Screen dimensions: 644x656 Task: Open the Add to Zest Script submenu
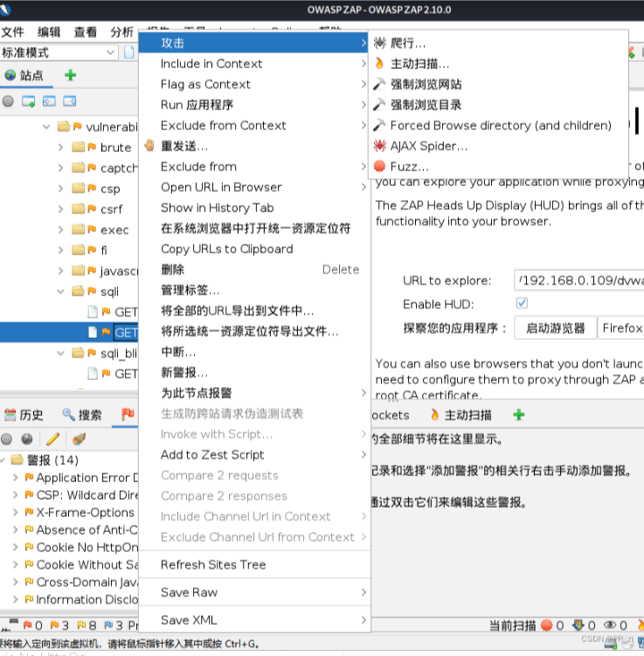(x=253, y=454)
